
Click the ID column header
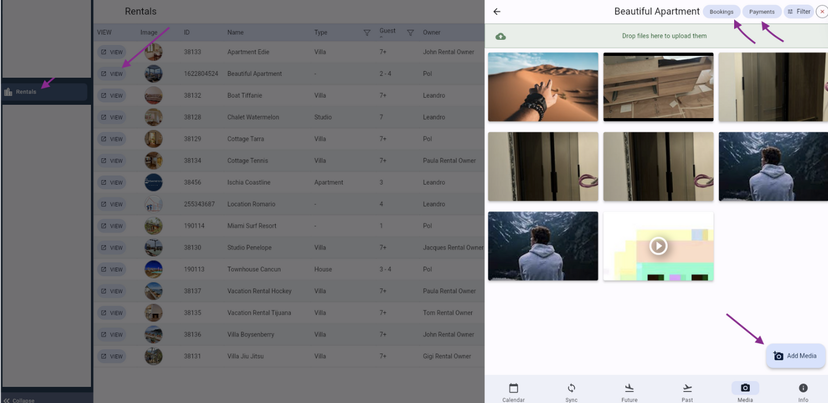186,33
